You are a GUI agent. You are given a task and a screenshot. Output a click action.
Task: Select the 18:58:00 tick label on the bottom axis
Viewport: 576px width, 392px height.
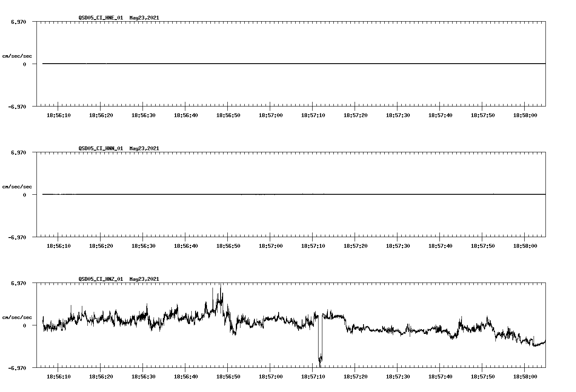point(526,375)
